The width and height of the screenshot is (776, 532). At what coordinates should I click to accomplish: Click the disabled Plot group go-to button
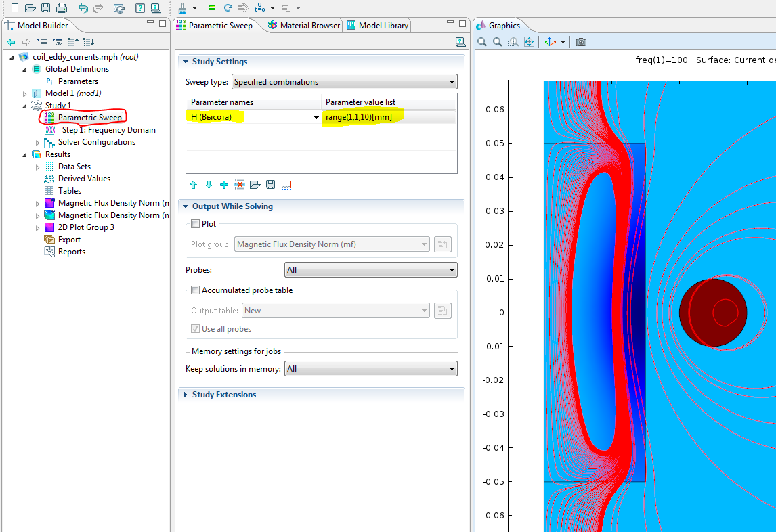tap(442, 244)
